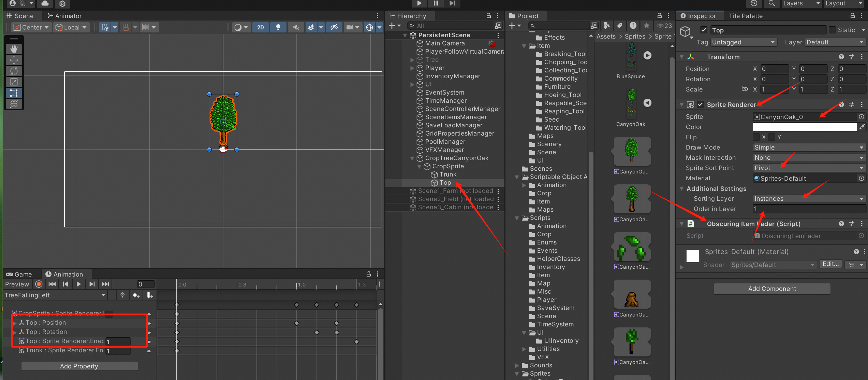This screenshot has height=380, width=868.
Task: Open the Sprite Renderer Color swatch
Action: pyautogui.click(x=804, y=127)
